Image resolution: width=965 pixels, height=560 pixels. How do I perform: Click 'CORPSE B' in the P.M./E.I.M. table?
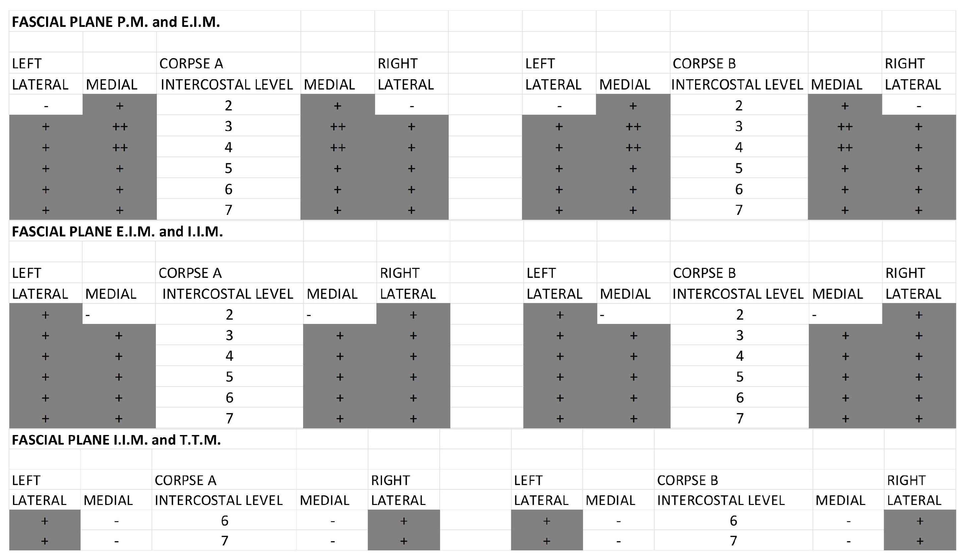pos(704,64)
